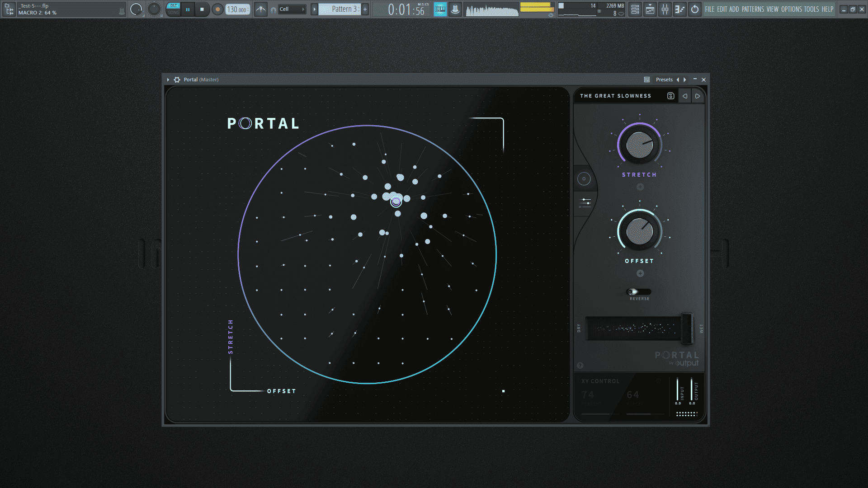Click the 130.000 tempo field
Screen dimensions: 868x488
tap(238, 9)
